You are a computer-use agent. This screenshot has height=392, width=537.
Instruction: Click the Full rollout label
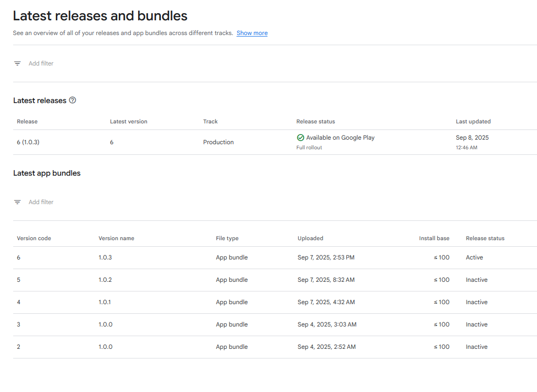309,148
